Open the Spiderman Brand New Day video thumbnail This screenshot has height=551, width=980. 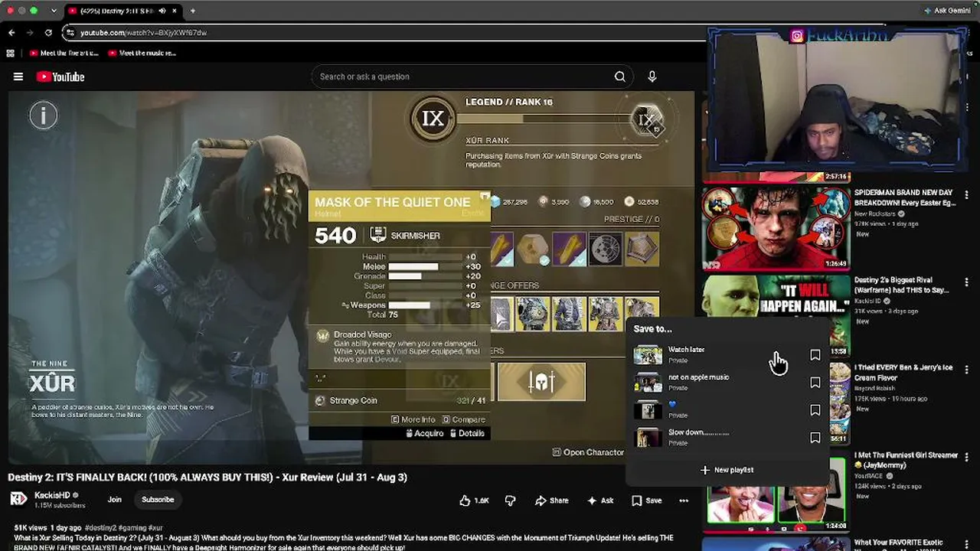tap(776, 228)
